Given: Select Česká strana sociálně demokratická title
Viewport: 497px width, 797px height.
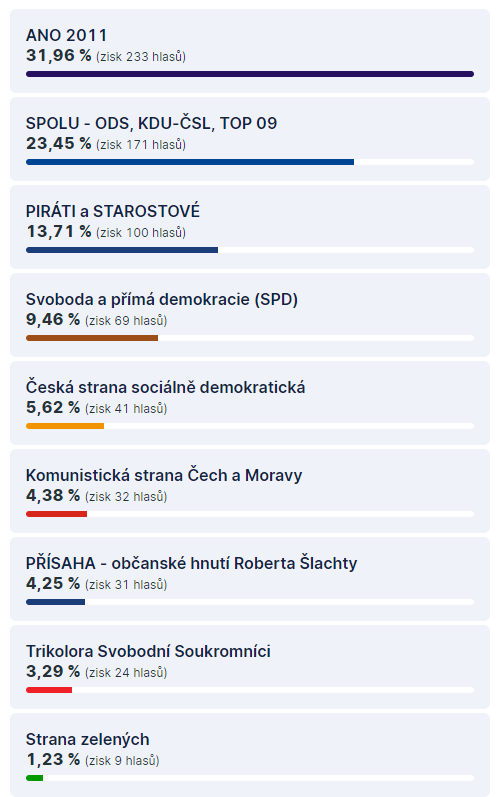Looking at the screenshot, I should [x=166, y=387].
